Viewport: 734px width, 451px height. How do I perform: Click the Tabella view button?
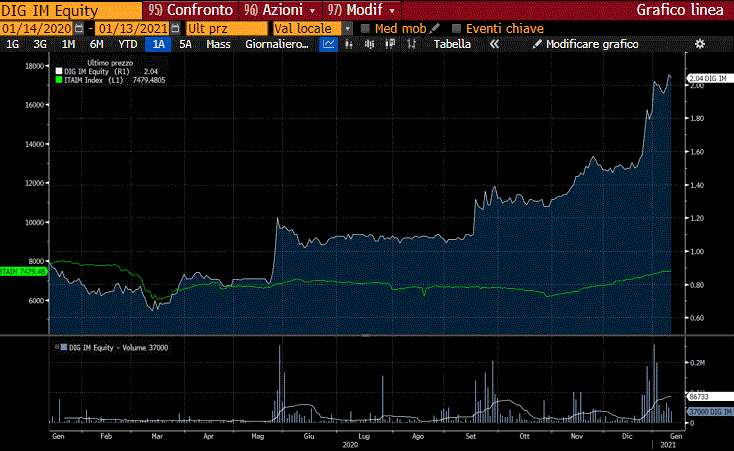451,44
